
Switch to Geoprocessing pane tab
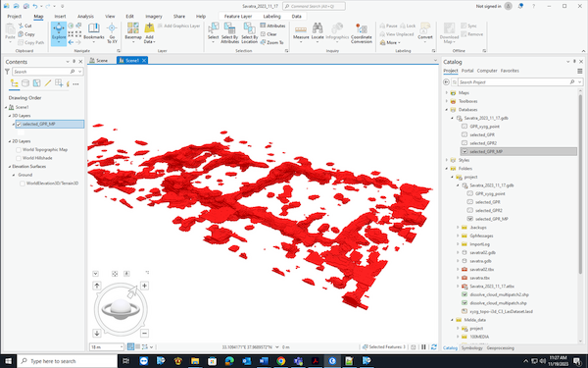point(500,348)
